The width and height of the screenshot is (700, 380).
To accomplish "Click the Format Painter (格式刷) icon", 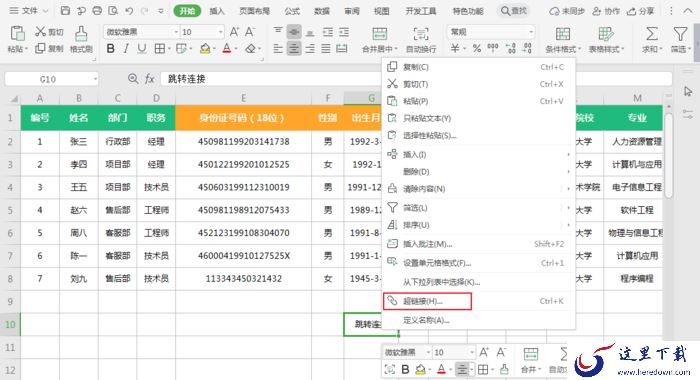I will pos(81,33).
